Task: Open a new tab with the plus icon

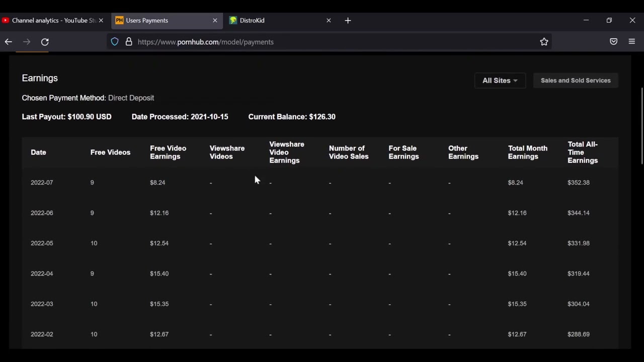Action: pyautogui.click(x=348, y=21)
